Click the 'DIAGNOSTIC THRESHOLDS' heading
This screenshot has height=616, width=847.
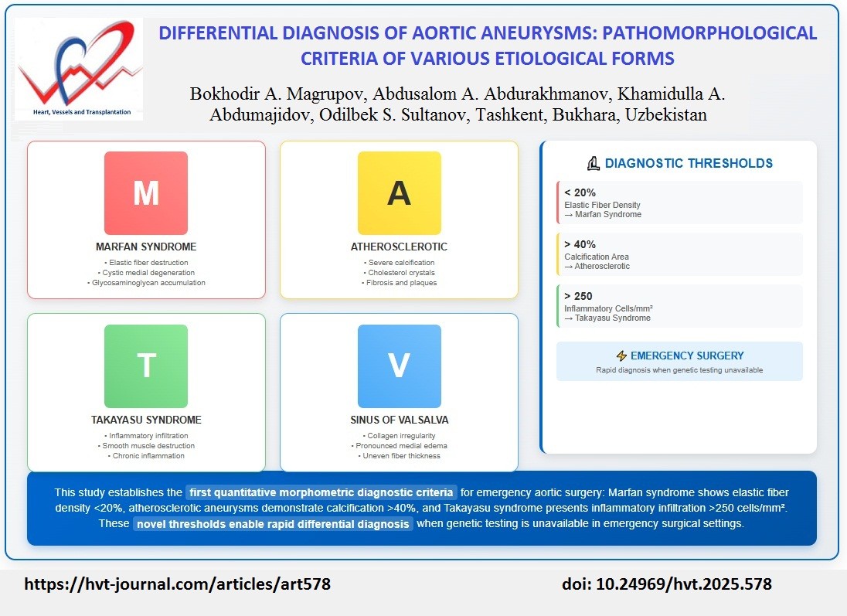[x=689, y=163]
